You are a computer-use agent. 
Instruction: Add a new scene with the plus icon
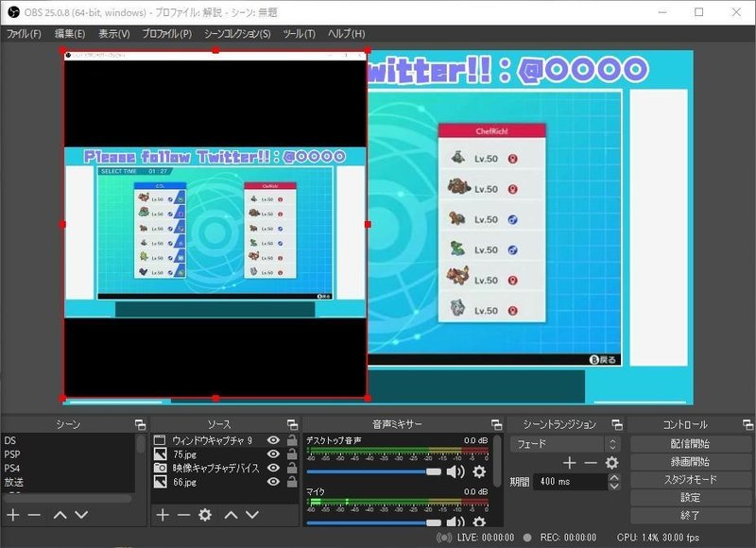click(x=13, y=515)
